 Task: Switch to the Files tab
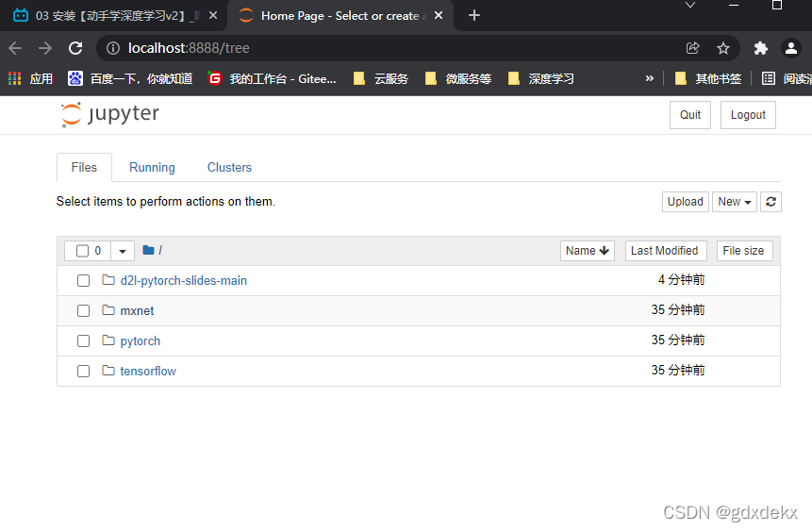tap(84, 167)
